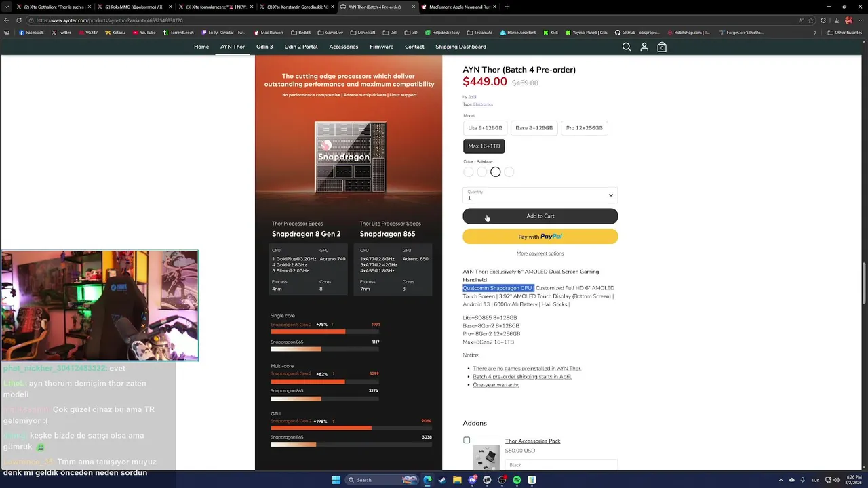The width and height of the screenshot is (868, 488).
Task: Open the Reddit bookmark folder
Action: 300,32
